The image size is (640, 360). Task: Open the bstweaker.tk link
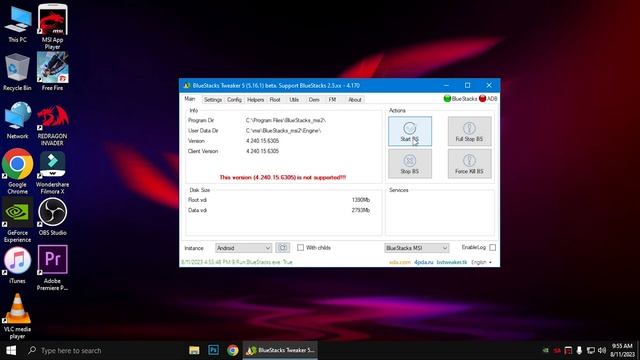pos(451,262)
